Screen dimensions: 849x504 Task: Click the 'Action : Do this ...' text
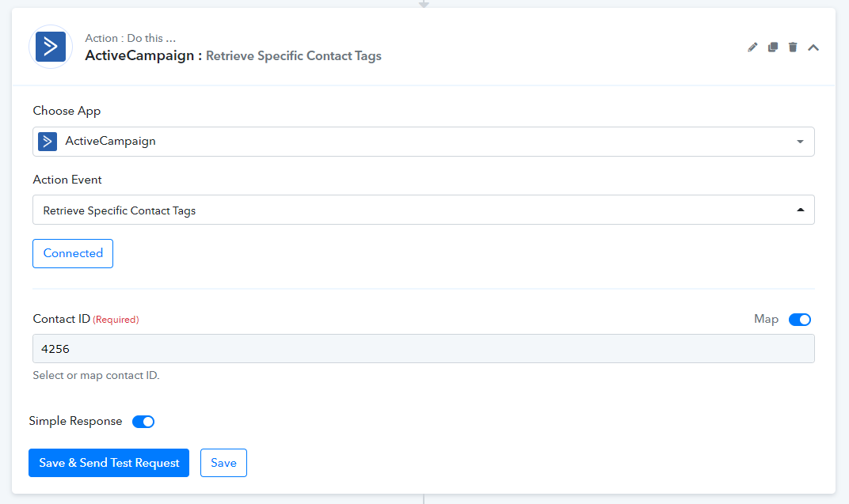click(x=130, y=39)
